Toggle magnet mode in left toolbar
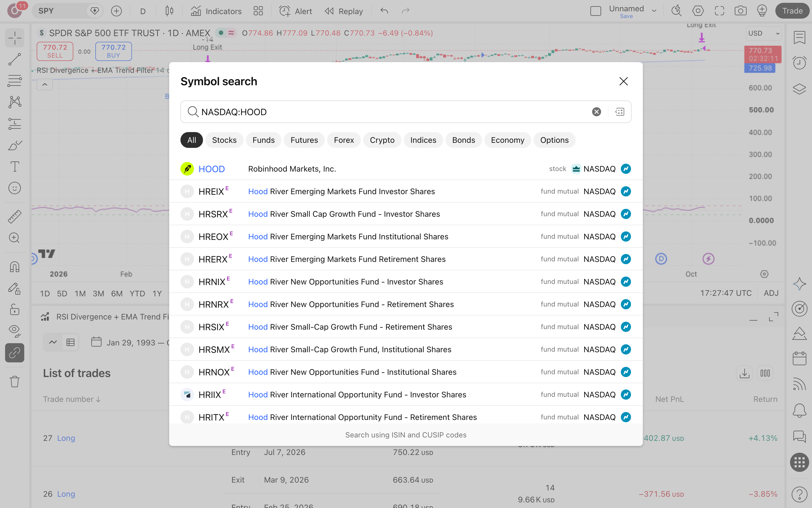The image size is (812, 508). (14, 267)
